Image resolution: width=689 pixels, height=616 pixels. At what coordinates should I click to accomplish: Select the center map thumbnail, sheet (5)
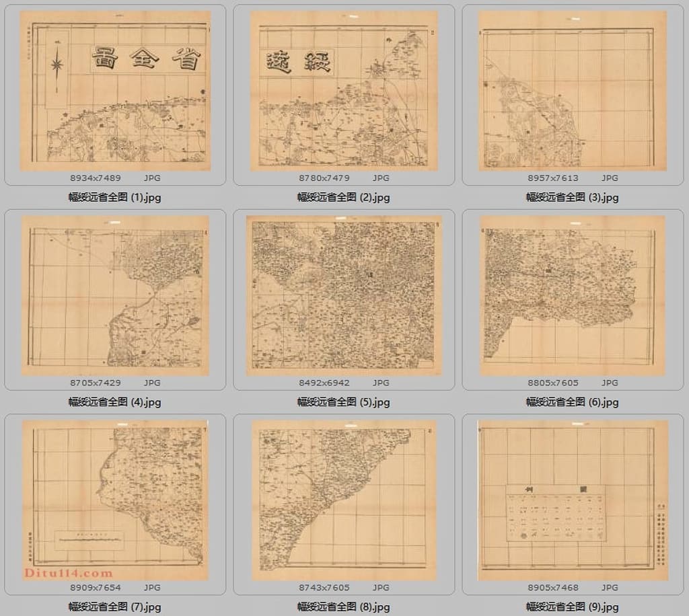click(x=343, y=296)
